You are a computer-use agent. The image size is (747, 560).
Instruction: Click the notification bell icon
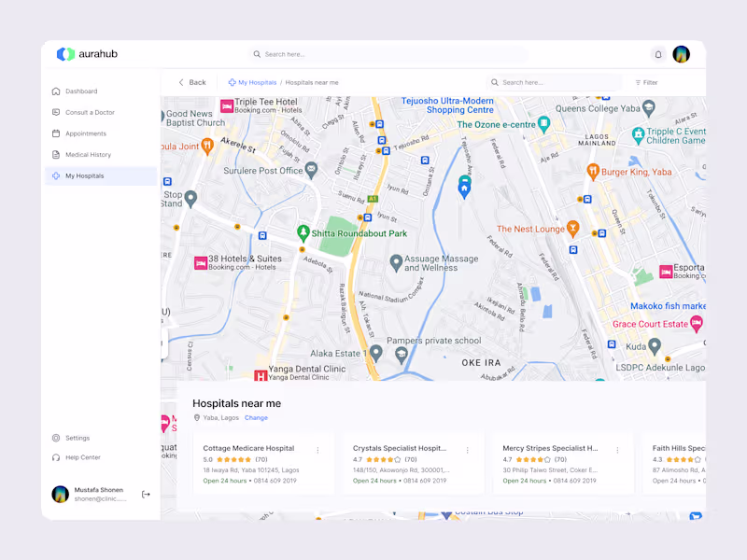point(658,54)
